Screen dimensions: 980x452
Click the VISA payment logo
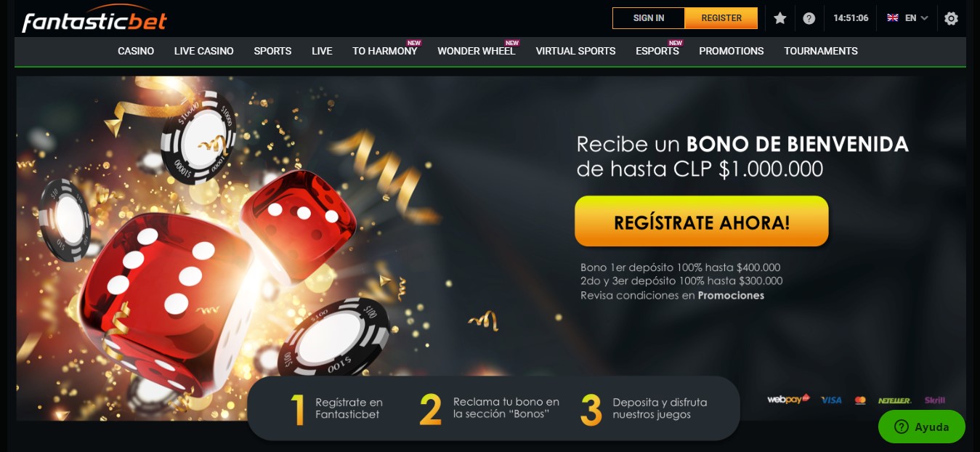(x=831, y=400)
